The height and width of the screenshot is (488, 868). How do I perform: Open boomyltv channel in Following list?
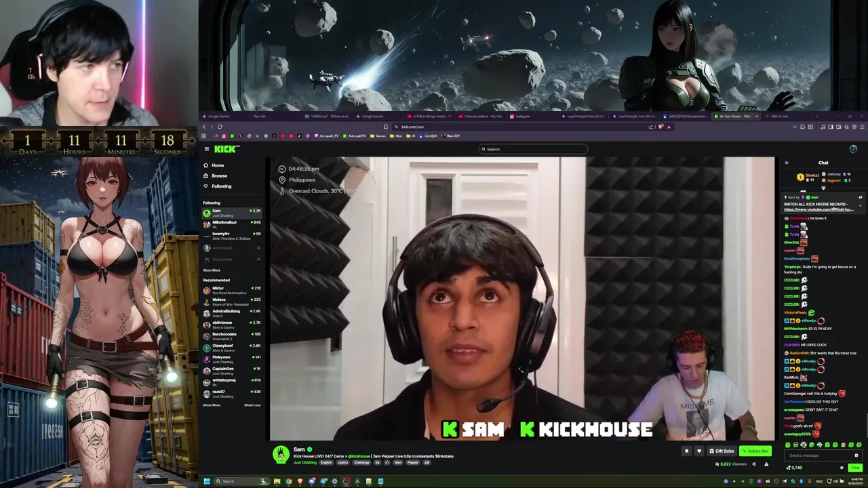click(232, 236)
